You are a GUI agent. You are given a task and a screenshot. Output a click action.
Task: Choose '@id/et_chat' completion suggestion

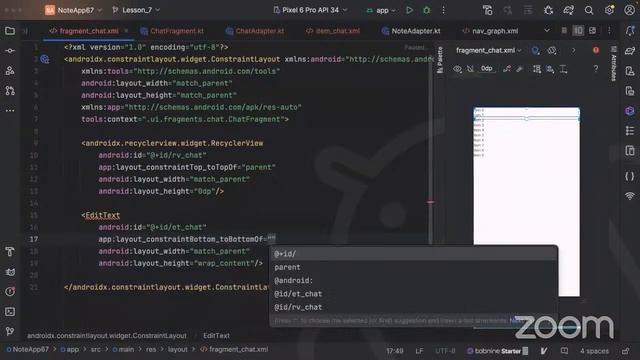click(x=413, y=294)
